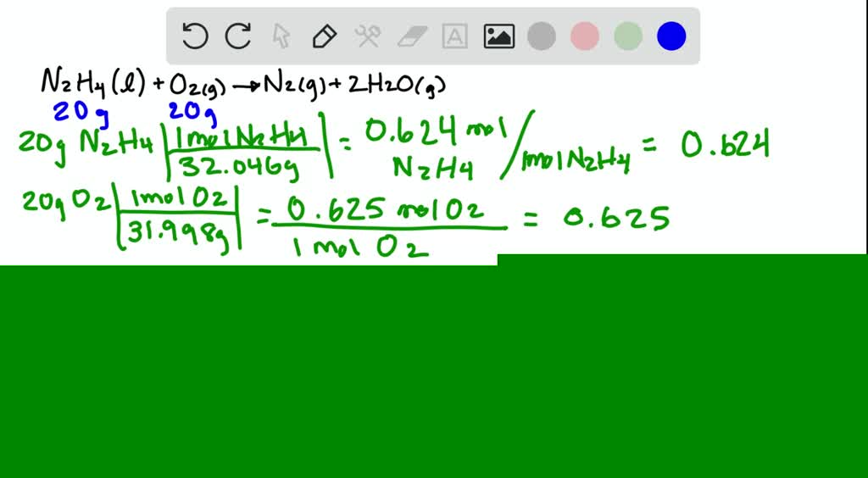Open the tools wrench and hammer icon

[x=368, y=36]
